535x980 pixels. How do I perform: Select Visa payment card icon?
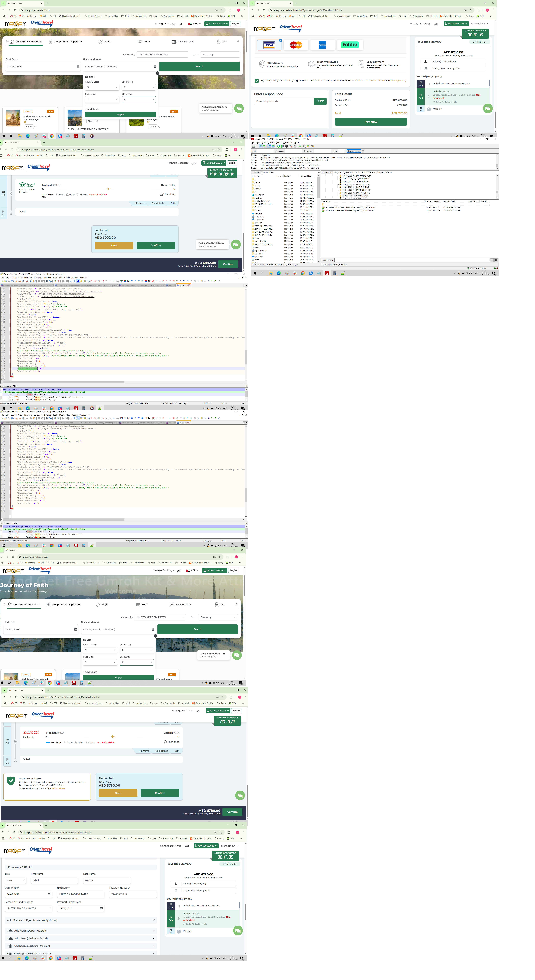(x=269, y=45)
